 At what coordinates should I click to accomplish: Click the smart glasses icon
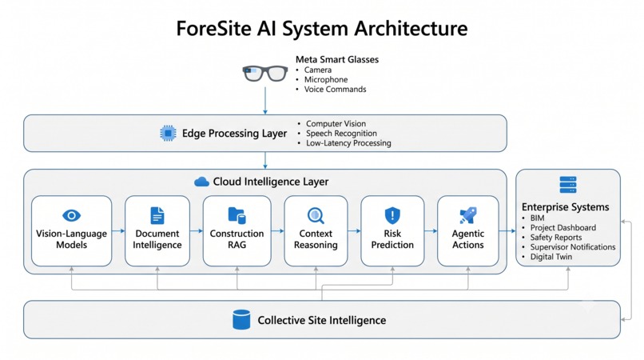coord(265,74)
